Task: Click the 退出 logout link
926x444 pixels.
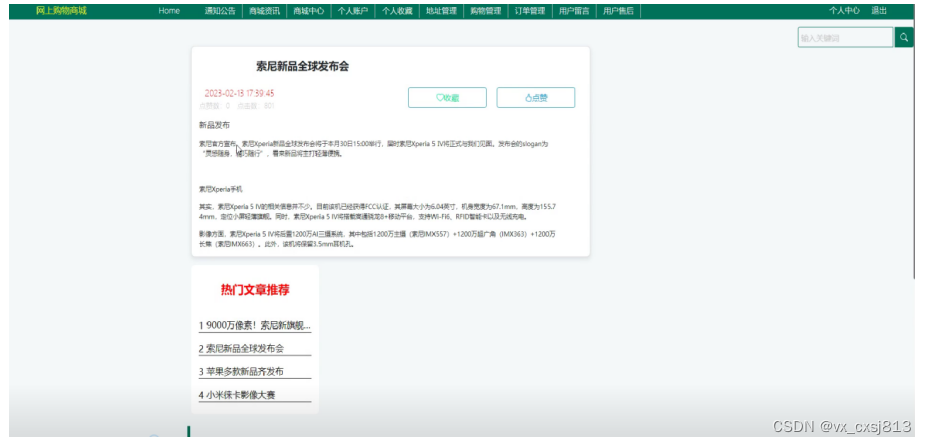Action: coord(879,11)
